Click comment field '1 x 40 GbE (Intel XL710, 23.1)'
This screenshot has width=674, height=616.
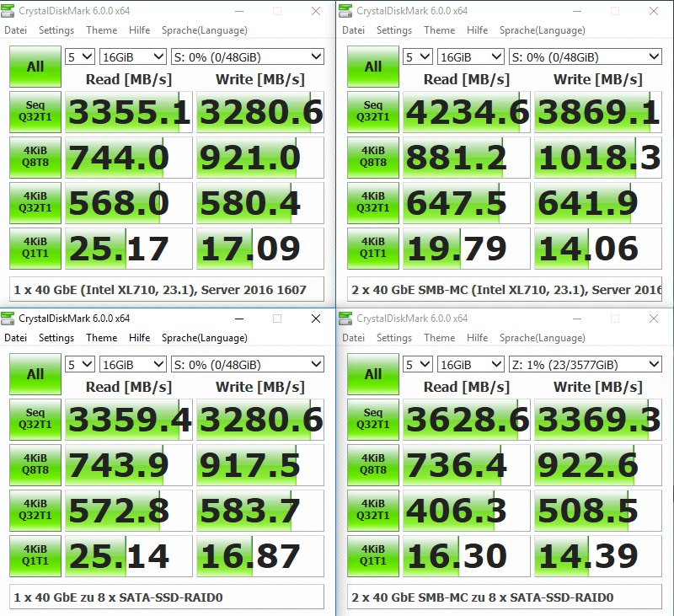pos(167,289)
